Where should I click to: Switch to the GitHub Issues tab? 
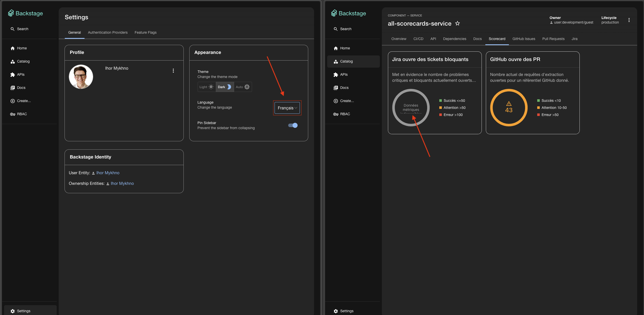(x=524, y=39)
